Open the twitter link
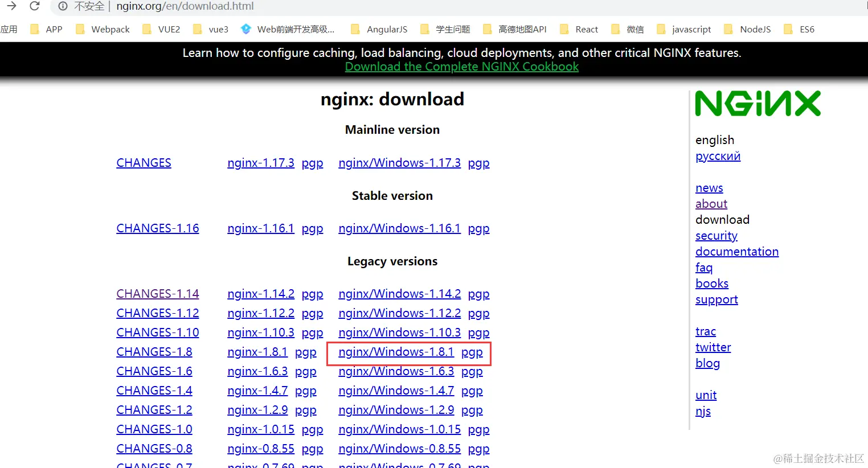 (713, 347)
